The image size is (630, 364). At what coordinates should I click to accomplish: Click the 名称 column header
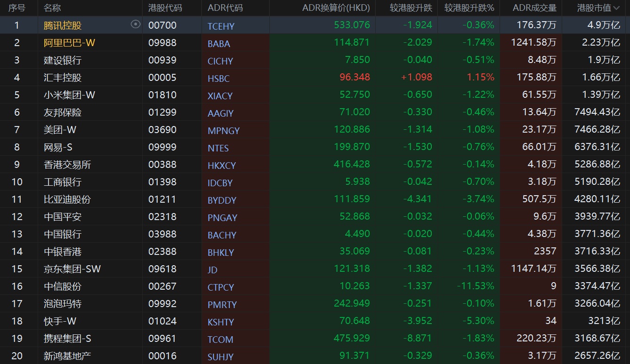(52, 8)
